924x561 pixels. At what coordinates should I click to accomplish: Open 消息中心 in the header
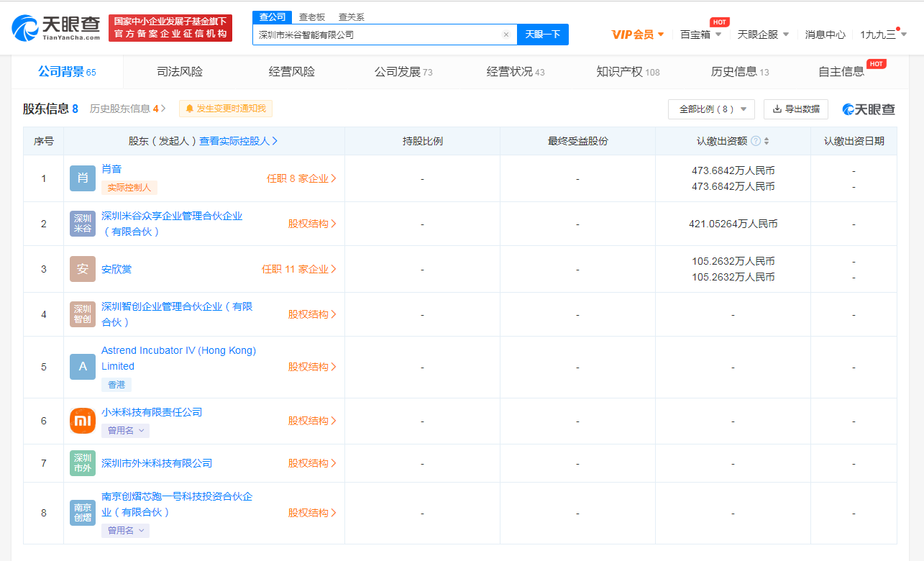coord(825,35)
